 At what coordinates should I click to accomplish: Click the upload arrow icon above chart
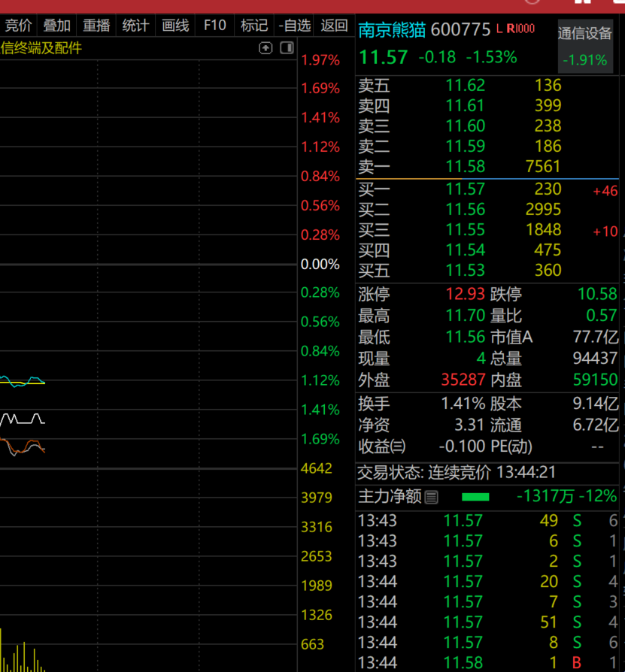265,48
